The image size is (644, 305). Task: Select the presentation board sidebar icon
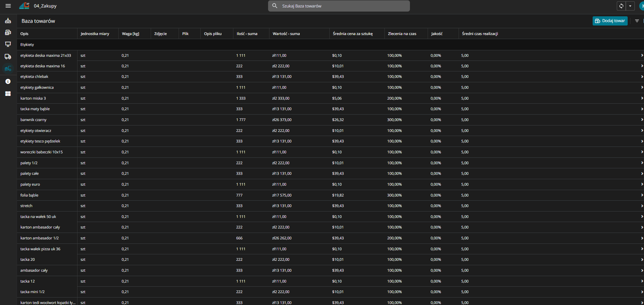(x=8, y=44)
